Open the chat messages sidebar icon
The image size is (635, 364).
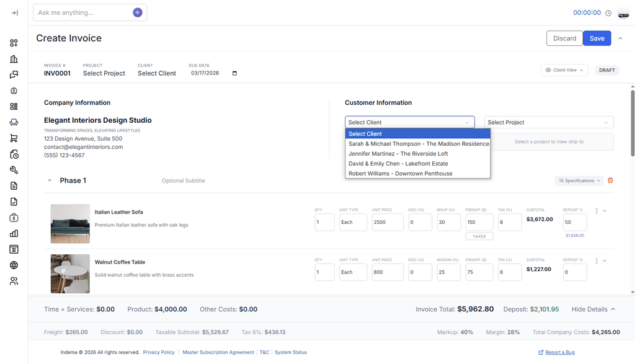pyautogui.click(x=14, y=74)
